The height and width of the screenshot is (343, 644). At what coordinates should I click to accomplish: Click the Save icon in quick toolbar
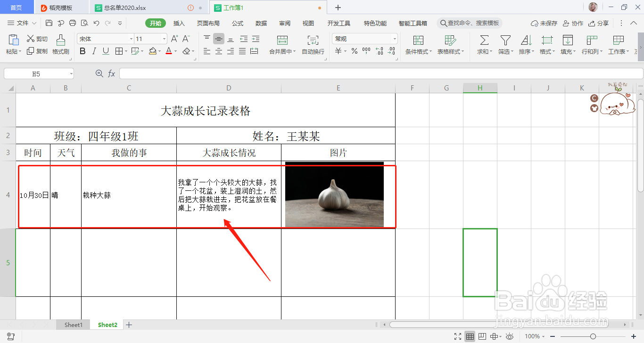tap(49, 23)
